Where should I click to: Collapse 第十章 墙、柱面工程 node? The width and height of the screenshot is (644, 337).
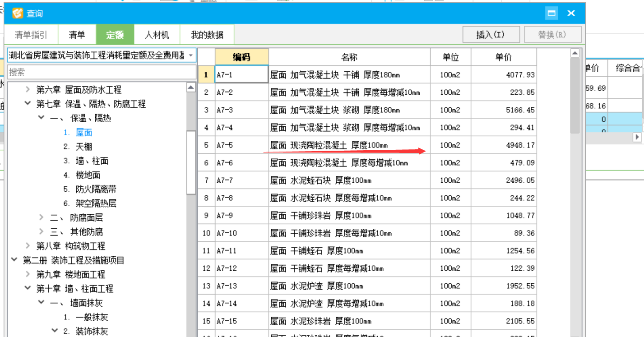28,288
